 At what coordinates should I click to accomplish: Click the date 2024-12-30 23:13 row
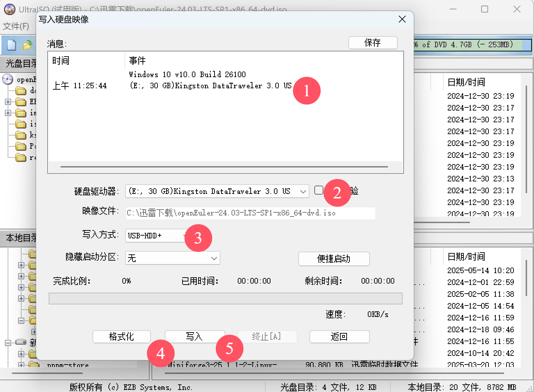pos(481,179)
